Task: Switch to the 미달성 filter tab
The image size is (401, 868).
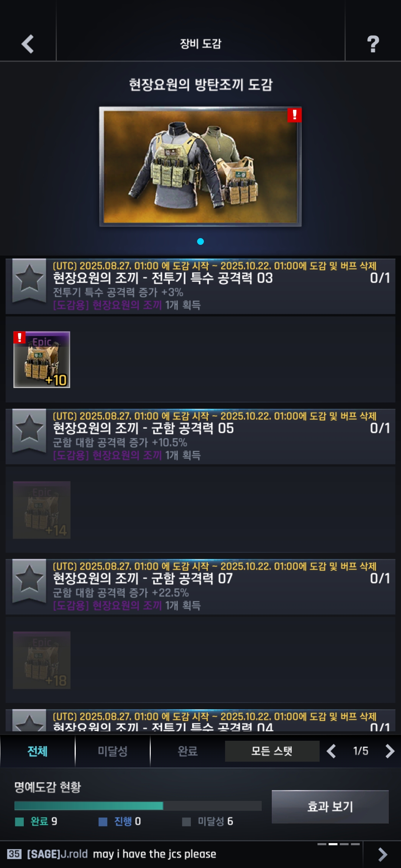Action: 113,751
